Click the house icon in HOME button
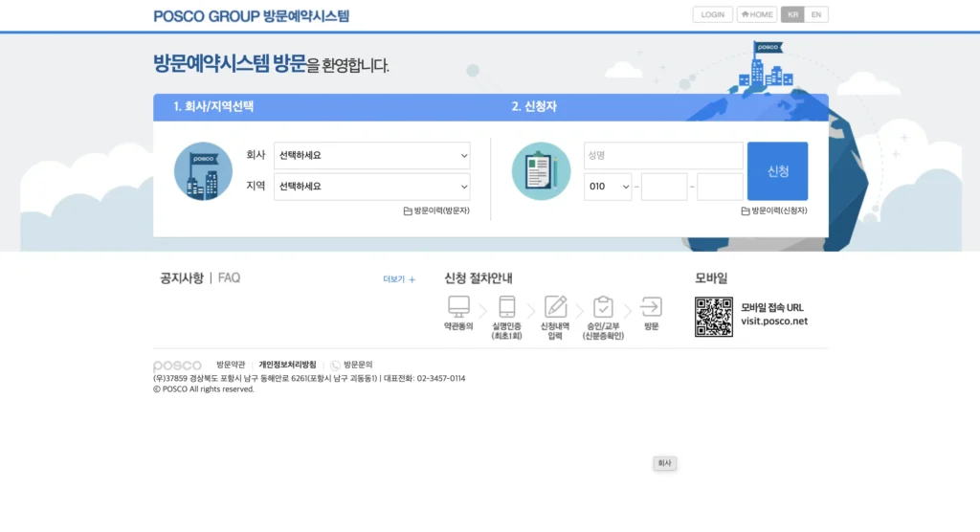Screen dimensions: 980x532 click(x=745, y=13)
